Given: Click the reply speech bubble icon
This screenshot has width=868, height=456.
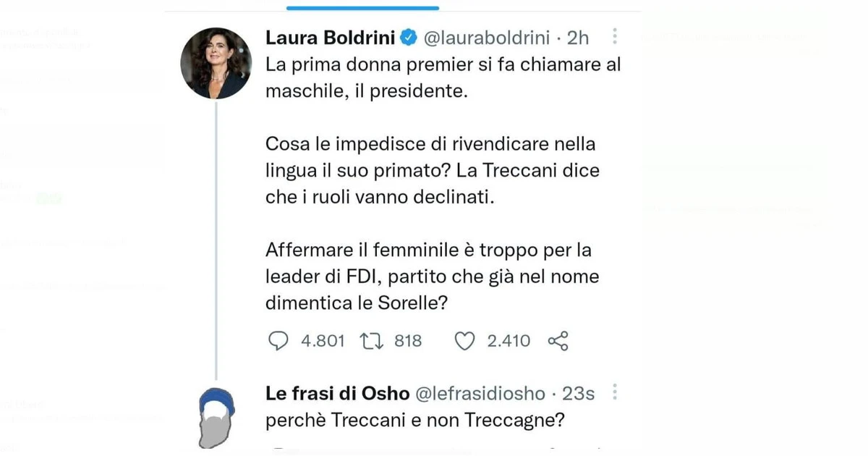Looking at the screenshot, I should tap(278, 341).
